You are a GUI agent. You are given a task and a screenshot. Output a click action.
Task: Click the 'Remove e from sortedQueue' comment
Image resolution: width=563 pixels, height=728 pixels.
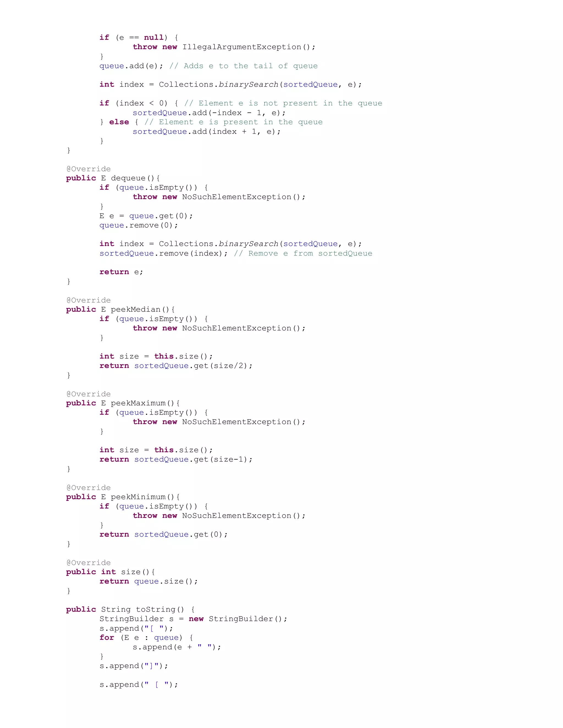[x=303, y=254]
